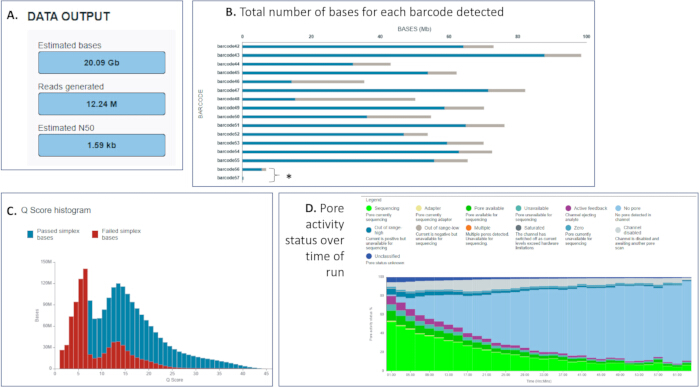The width and height of the screenshot is (700, 387).
Task: Click the Pore available legend color dot
Action: click(x=468, y=208)
